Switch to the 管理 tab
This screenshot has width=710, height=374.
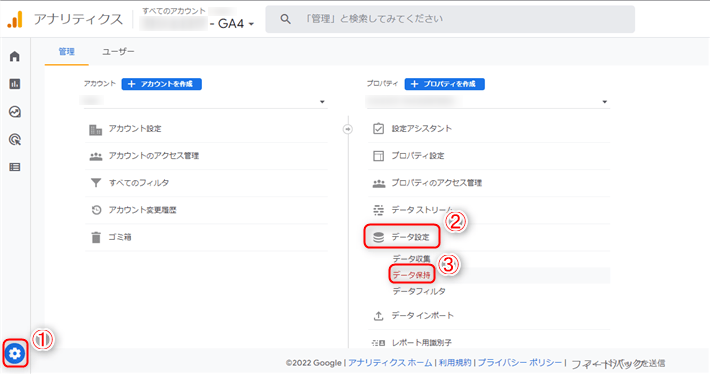pyautogui.click(x=67, y=52)
